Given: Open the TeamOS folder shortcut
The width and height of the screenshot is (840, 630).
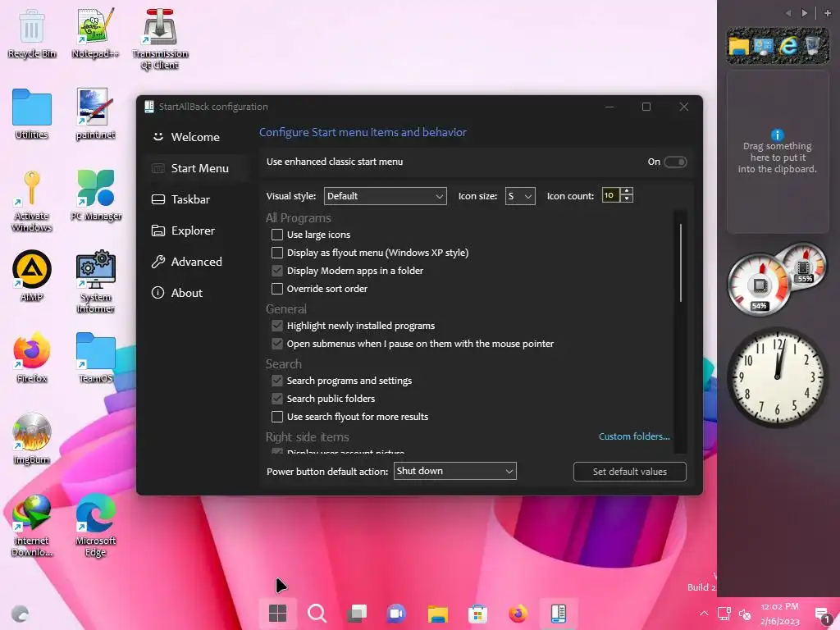Looking at the screenshot, I should 95,358.
